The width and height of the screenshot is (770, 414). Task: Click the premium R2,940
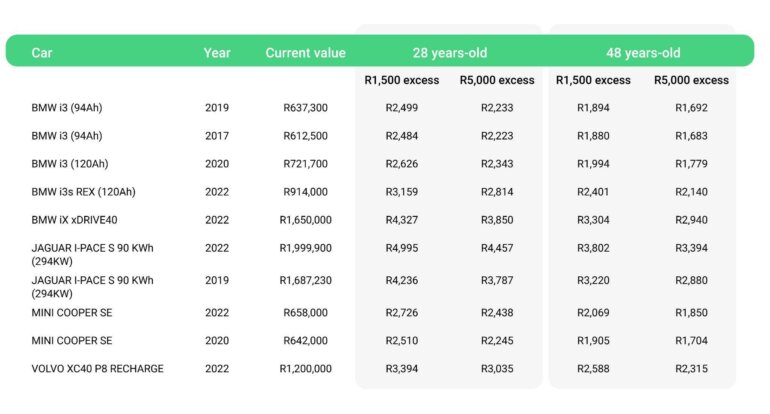691,220
